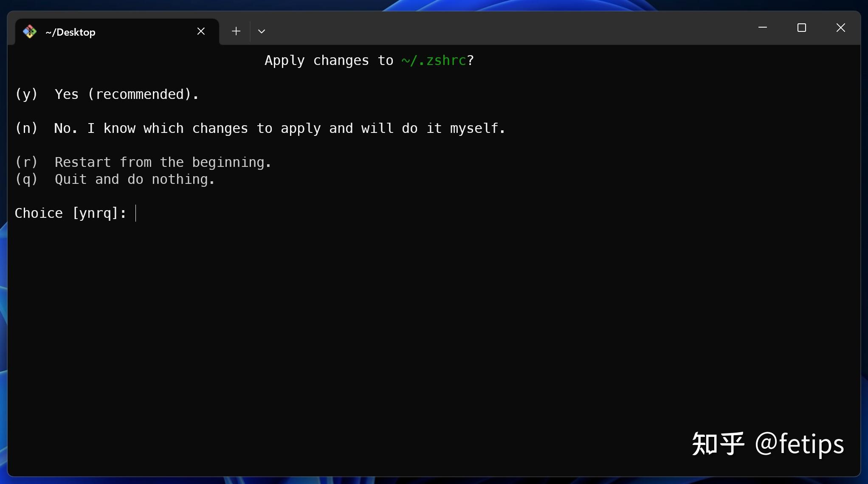
Task: Minimize the terminal window
Action: point(762,28)
